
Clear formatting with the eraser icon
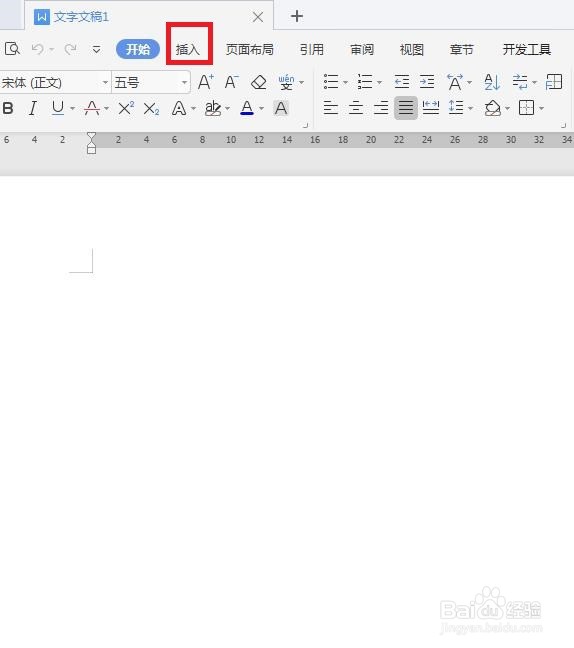point(259,82)
